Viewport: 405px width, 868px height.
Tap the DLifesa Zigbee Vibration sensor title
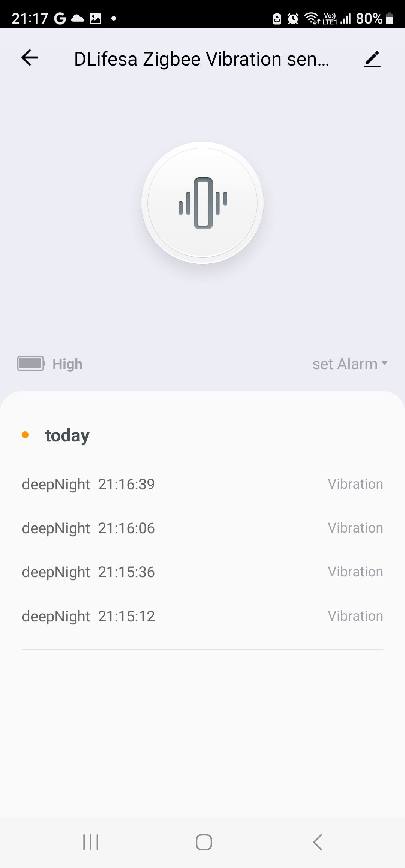202,59
